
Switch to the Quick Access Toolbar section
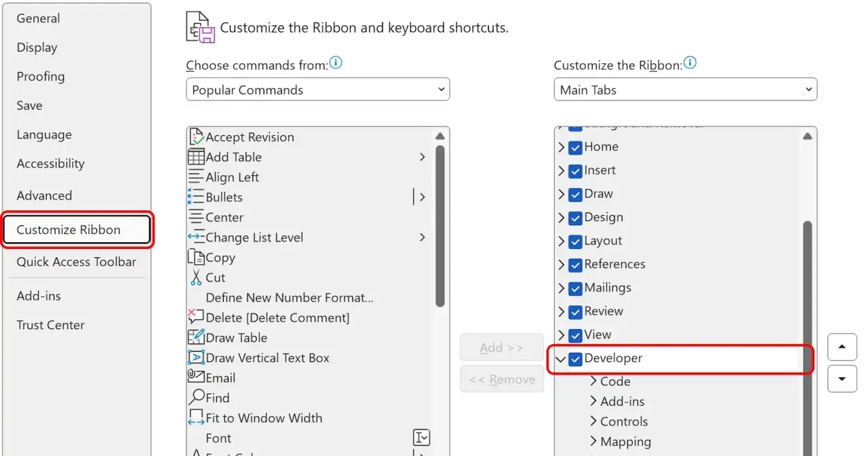(x=77, y=261)
